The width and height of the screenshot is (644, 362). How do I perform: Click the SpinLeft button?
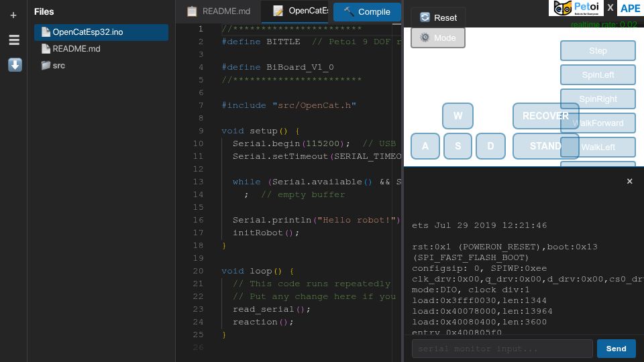pyautogui.click(x=598, y=75)
